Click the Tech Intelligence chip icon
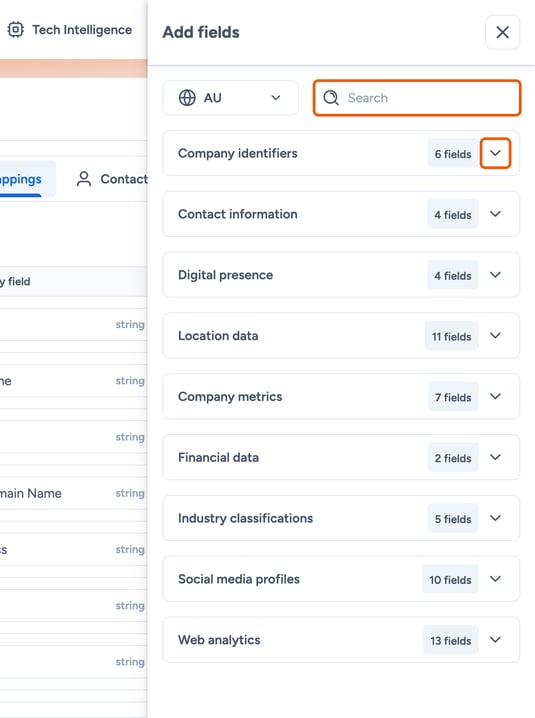 (16, 30)
